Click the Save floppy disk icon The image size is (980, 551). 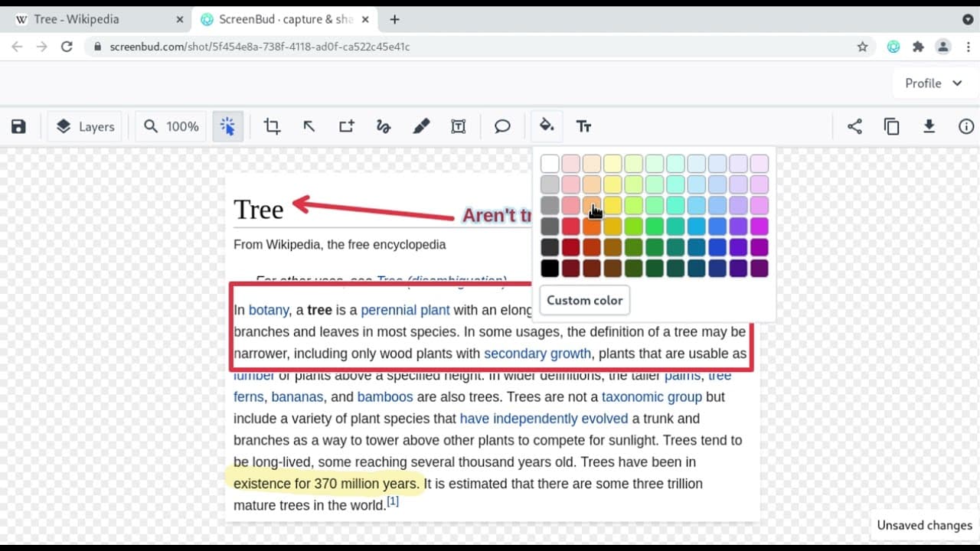pyautogui.click(x=19, y=126)
